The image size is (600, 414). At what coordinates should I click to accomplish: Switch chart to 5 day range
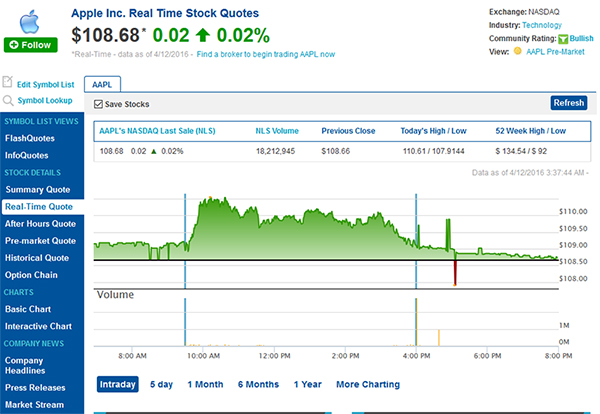[x=161, y=385]
